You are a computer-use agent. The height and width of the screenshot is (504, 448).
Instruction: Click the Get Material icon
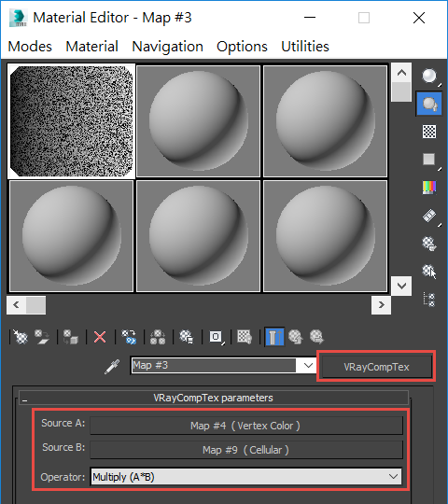21,337
